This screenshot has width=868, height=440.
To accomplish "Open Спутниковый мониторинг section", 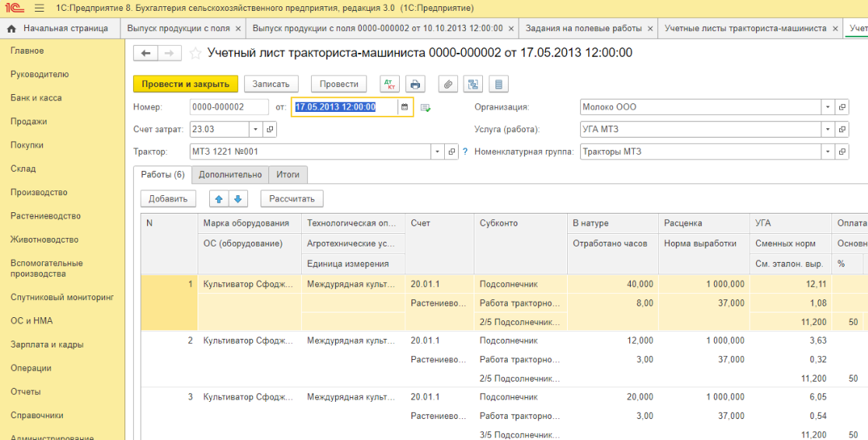I will [62, 297].
